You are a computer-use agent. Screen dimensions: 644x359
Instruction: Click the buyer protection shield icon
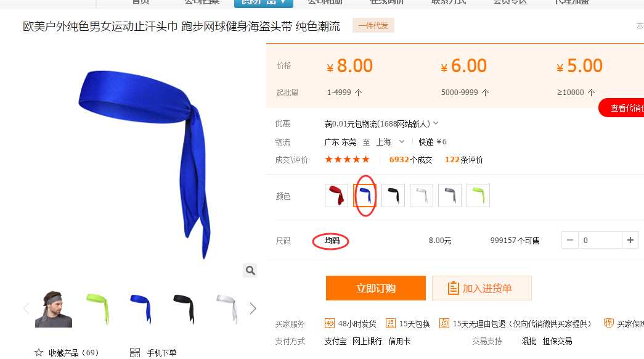608,323
